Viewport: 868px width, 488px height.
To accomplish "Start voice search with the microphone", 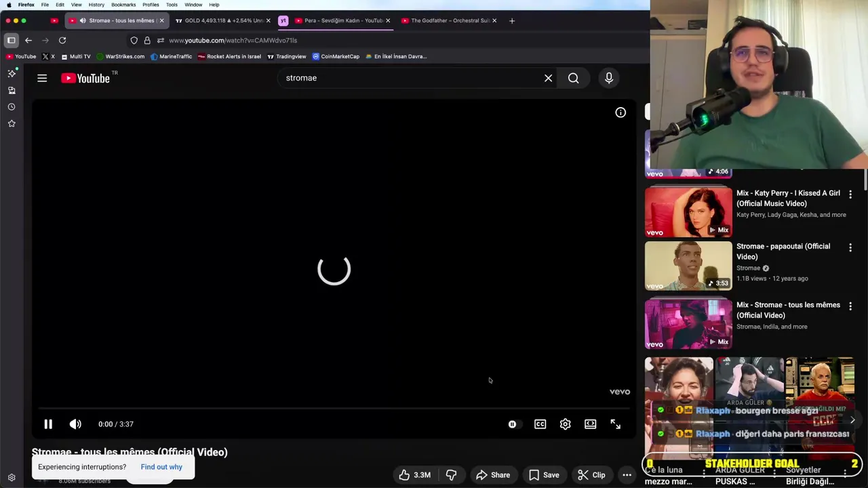I will click(x=609, y=78).
